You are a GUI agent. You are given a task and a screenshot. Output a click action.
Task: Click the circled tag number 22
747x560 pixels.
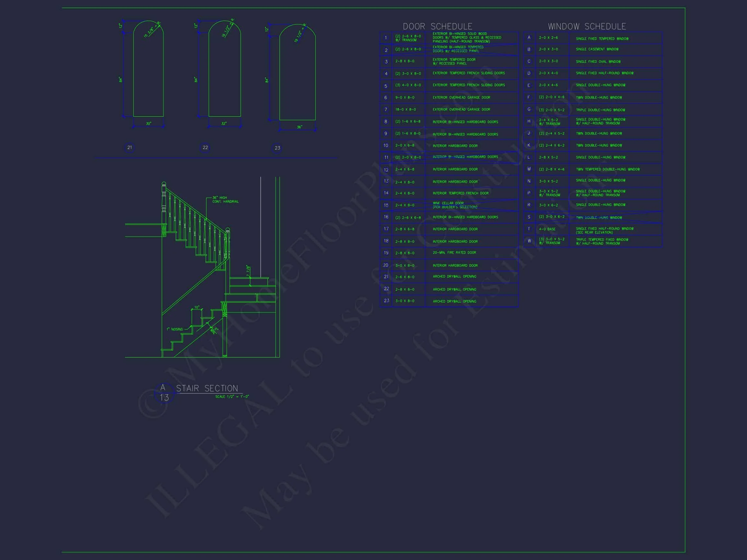(x=205, y=147)
